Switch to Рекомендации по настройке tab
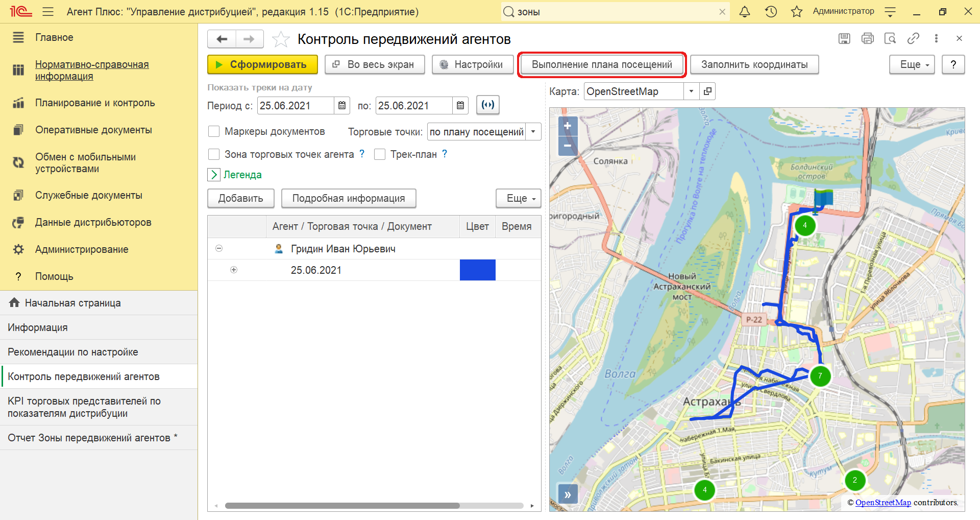Screen dimensions: 980x520 [x=99, y=352]
